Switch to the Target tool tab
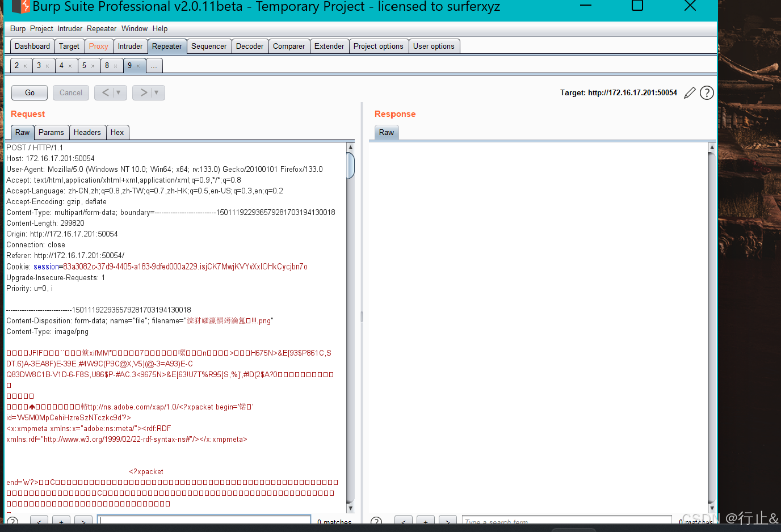The width and height of the screenshot is (781, 532). point(69,47)
